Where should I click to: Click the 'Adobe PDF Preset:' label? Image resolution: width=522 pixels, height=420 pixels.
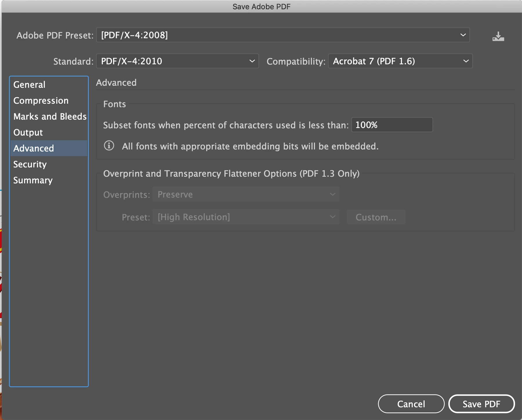(x=55, y=35)
